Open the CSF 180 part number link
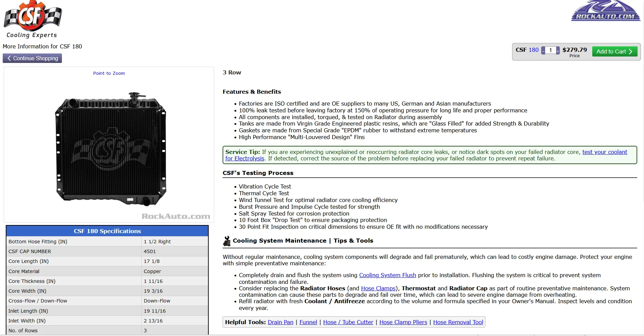 (x=533, y=50)
